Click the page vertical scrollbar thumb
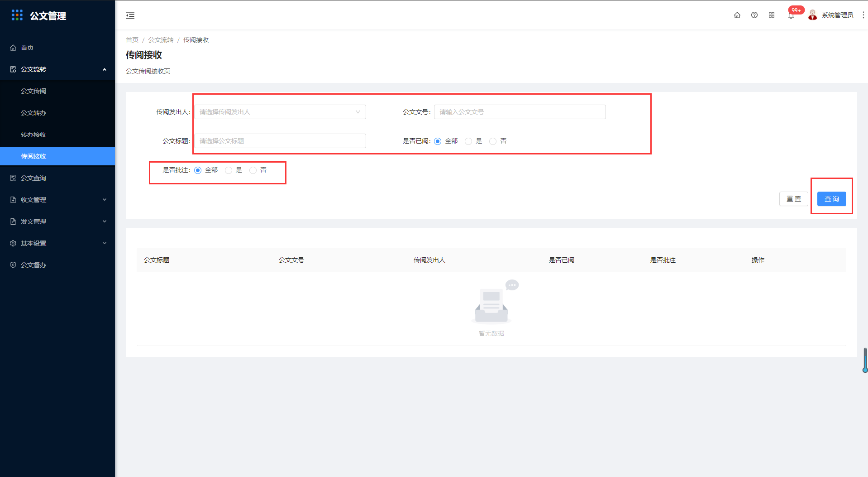The image size is (868, 477). pos(865,360)
